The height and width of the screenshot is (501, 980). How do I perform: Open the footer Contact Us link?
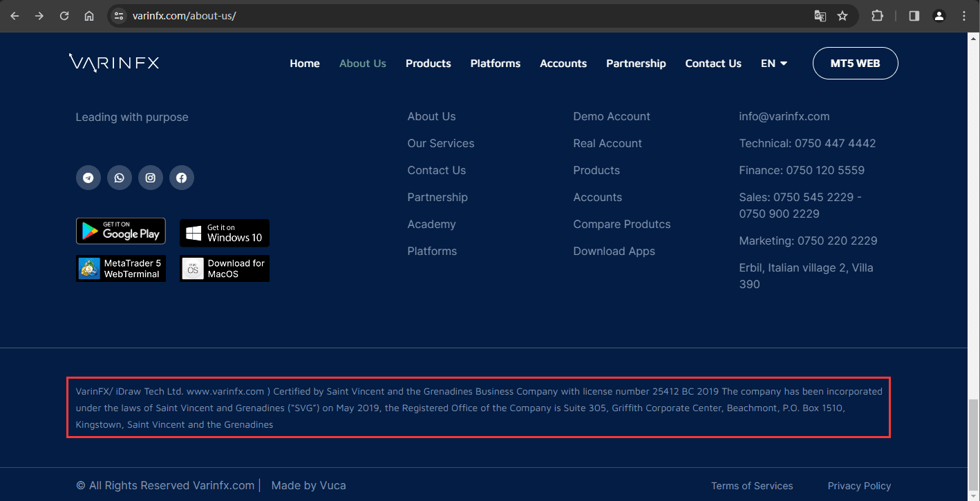[x=437, y=171]
